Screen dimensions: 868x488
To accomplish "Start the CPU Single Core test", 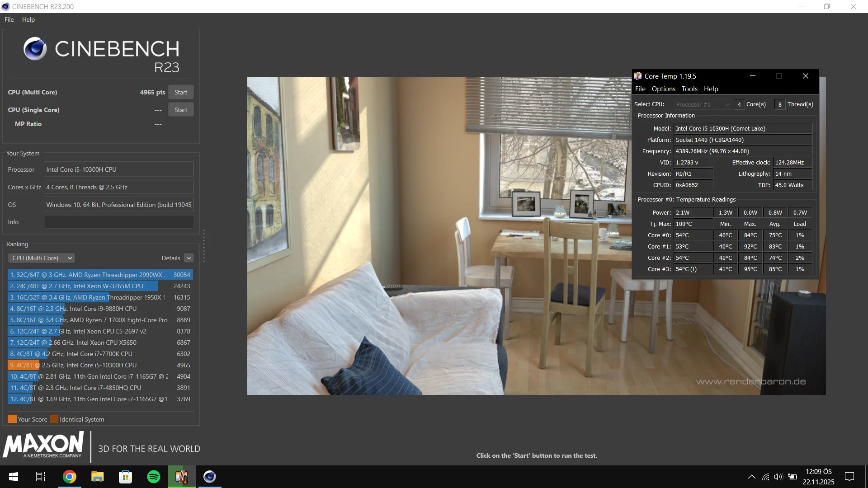I will click(x=181, y=110).
